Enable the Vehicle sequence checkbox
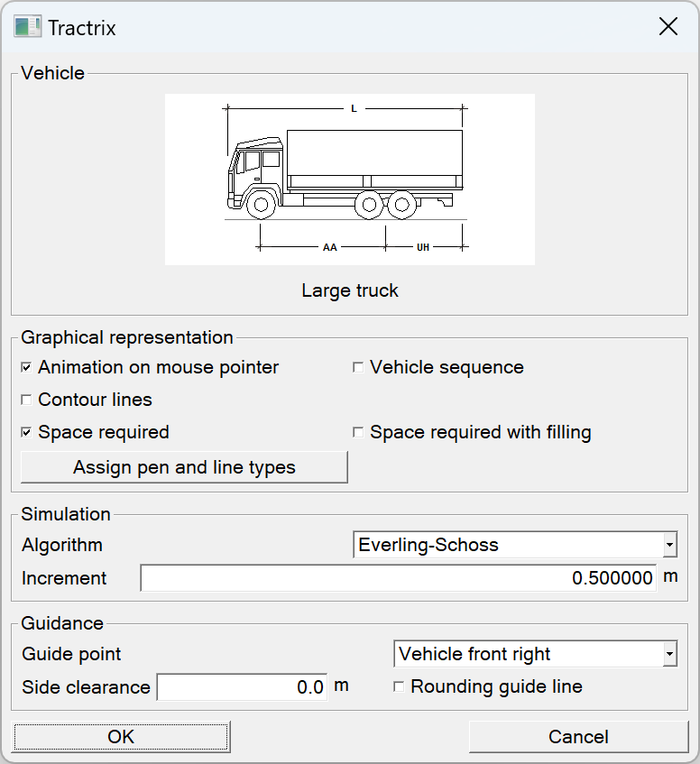 [358, 367]
